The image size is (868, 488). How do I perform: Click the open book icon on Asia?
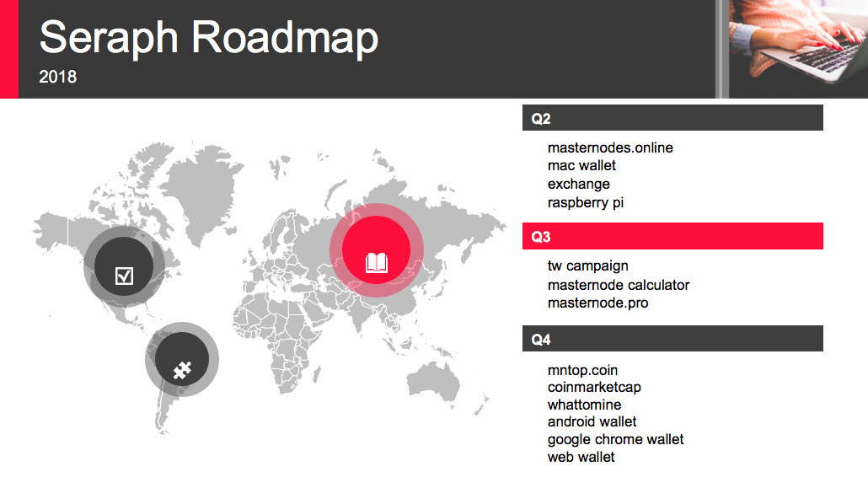click(377, 263)
